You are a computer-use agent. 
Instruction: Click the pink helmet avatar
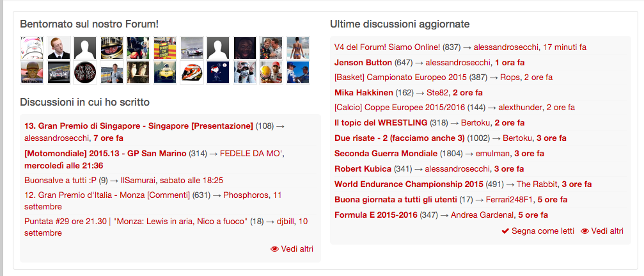[31, 47]
